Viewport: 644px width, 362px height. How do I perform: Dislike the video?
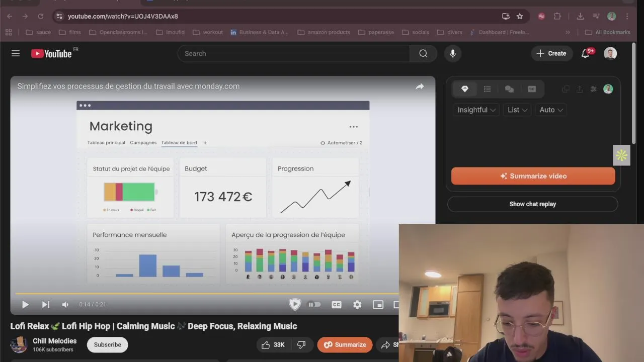click(x=301, y=344)
